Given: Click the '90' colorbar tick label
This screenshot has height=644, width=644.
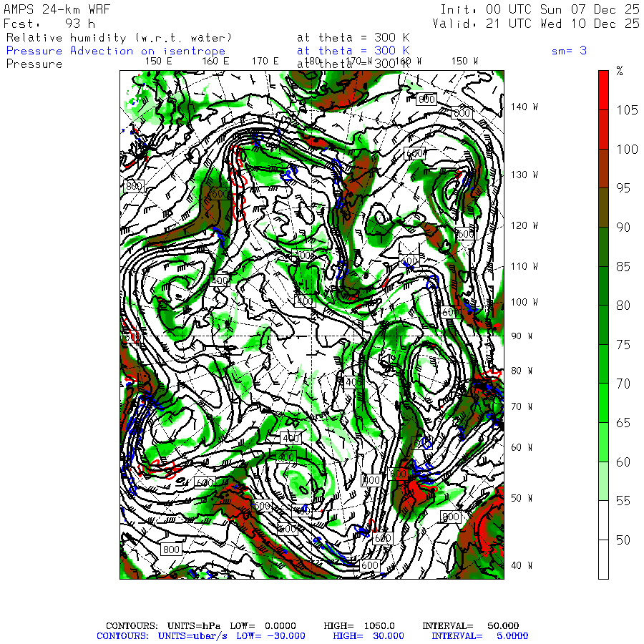Looking at the screenshot, I should (623, 227).
